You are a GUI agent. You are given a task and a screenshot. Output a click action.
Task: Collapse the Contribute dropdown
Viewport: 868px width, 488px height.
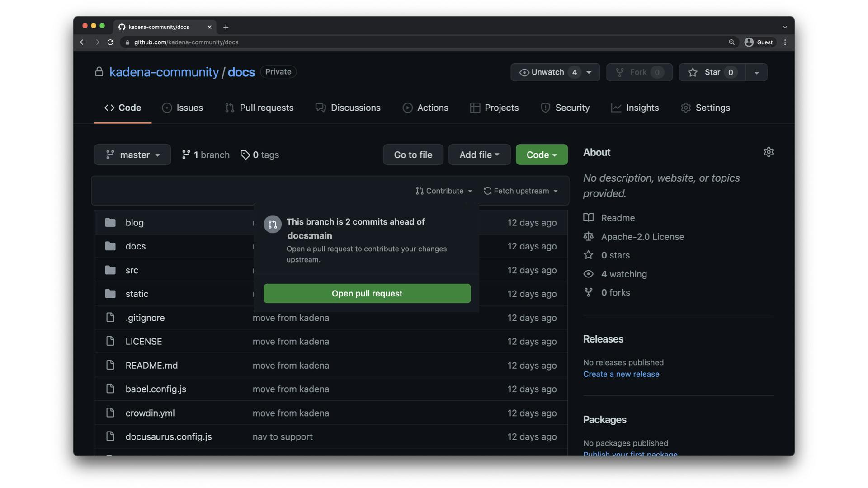pyautogui.click(x=444, y=191)
